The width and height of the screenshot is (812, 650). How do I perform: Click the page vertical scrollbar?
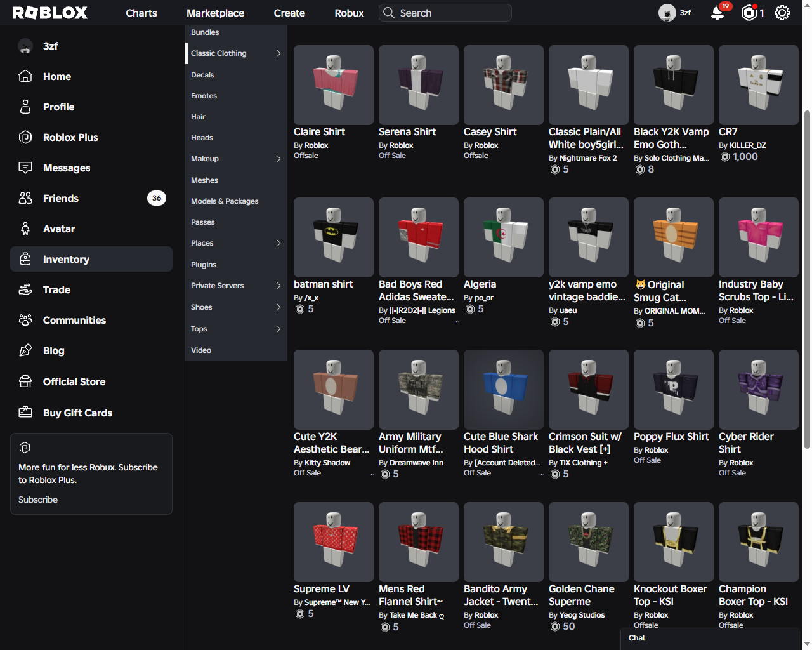tap(807, 279)
